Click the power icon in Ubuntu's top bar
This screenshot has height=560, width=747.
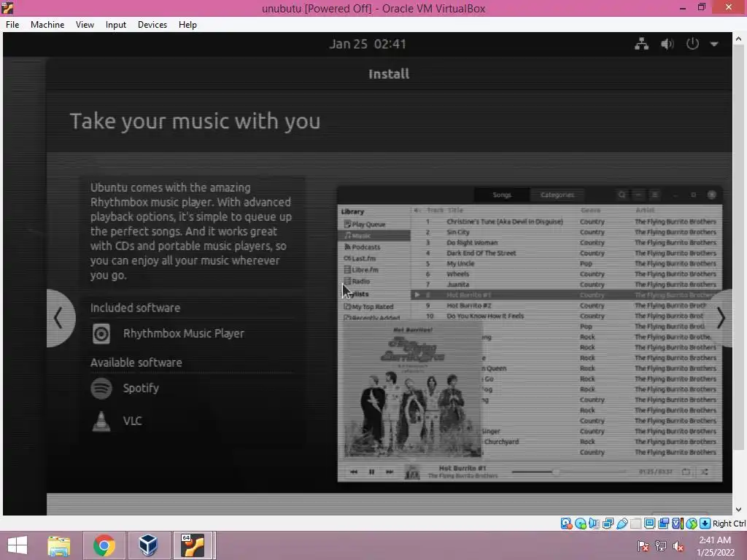pyautogui.click(x=692, y=44)
